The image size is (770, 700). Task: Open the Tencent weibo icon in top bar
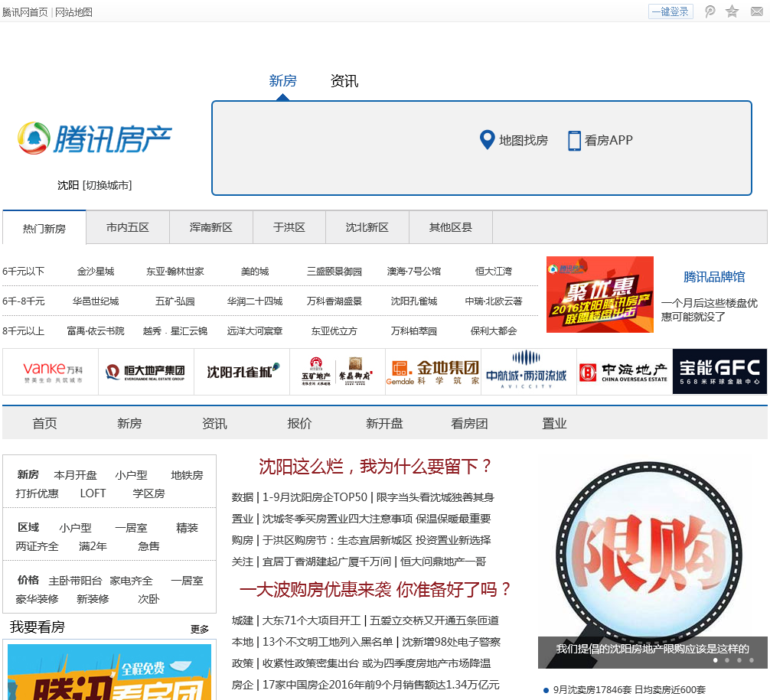click(x=710, y=11)
